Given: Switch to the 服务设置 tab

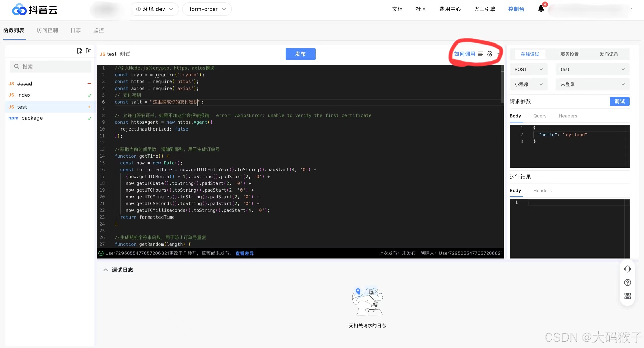Looking at the screenshot, I should tap(569, 54).
